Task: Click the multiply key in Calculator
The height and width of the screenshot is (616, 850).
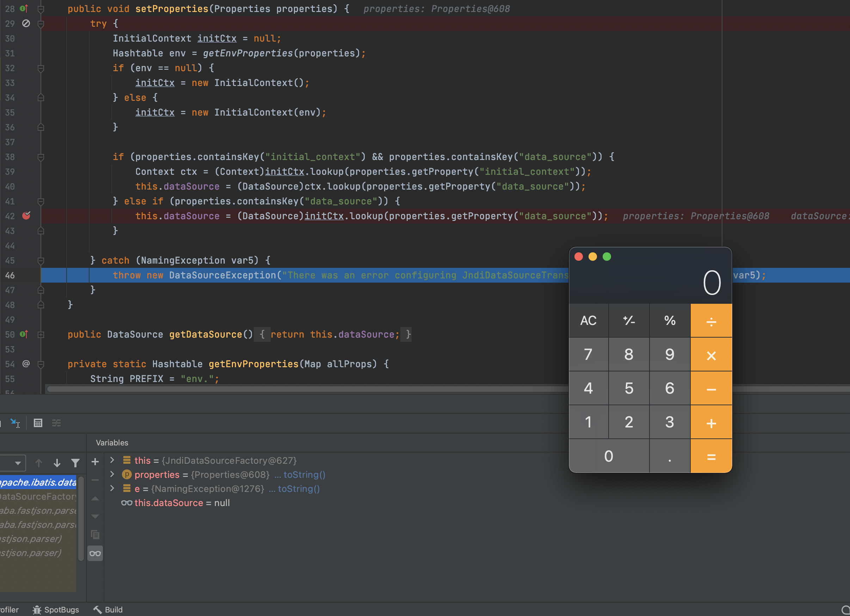Action: [711, 355]
